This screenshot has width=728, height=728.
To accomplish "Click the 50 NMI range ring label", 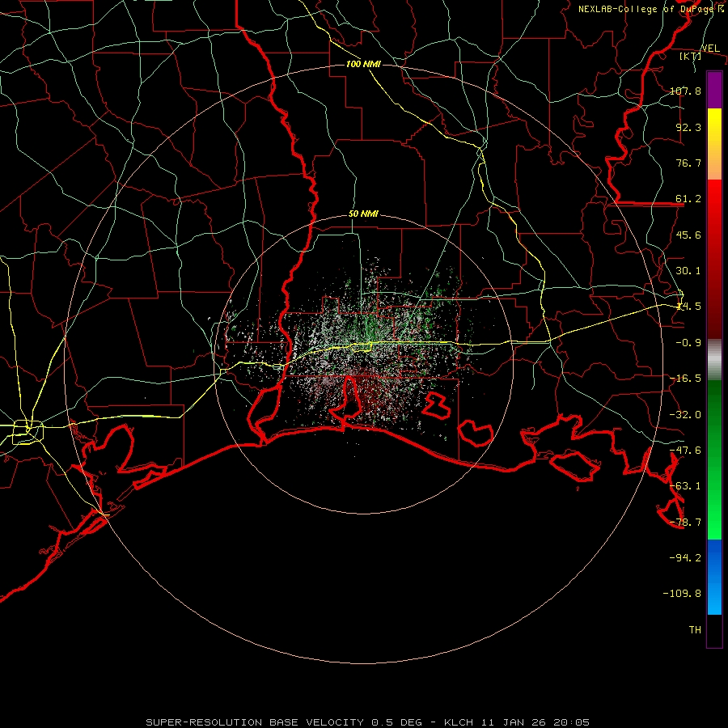I will (x=363, y=214).
